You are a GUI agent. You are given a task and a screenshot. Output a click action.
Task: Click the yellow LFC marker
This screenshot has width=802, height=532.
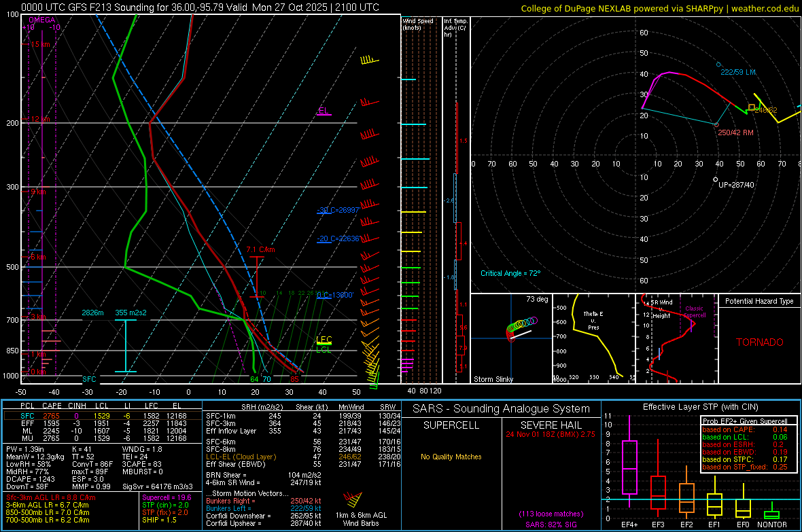(324, 340)
